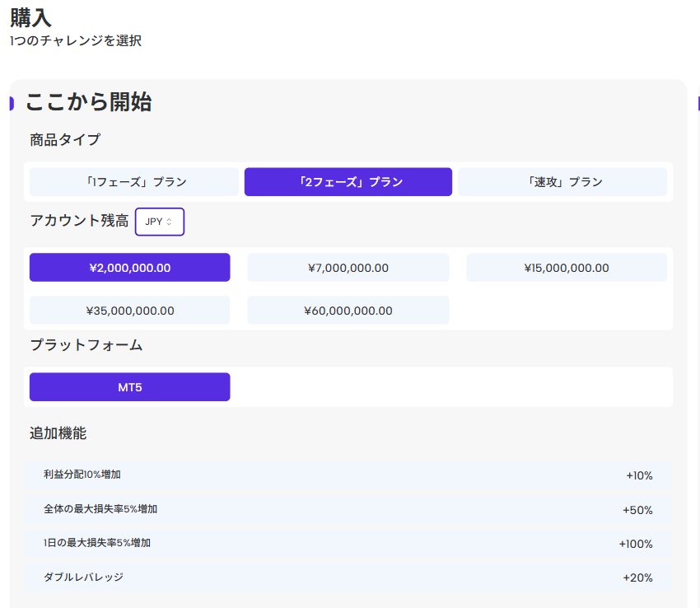
Task: Pick the ¥7,000,000.00 account balance
Action: tap(348, 268)
